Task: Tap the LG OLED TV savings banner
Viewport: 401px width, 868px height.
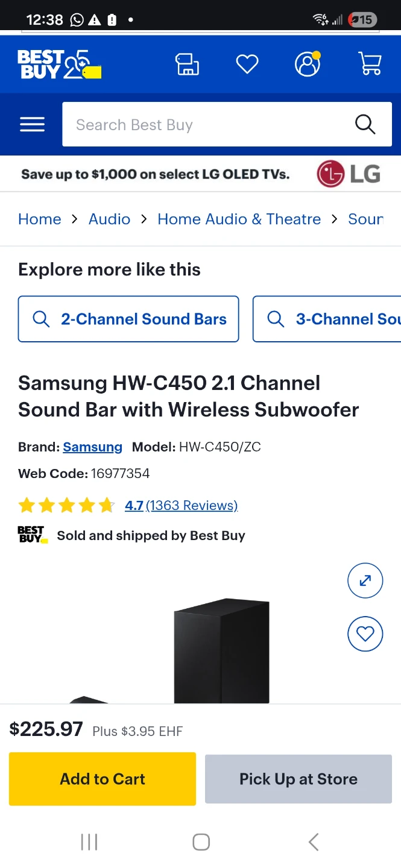Action: tap(200, 174)
